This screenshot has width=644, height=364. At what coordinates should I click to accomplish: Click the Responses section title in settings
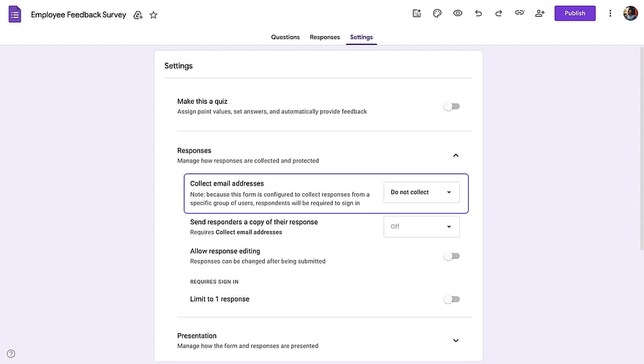pos(194,150)
